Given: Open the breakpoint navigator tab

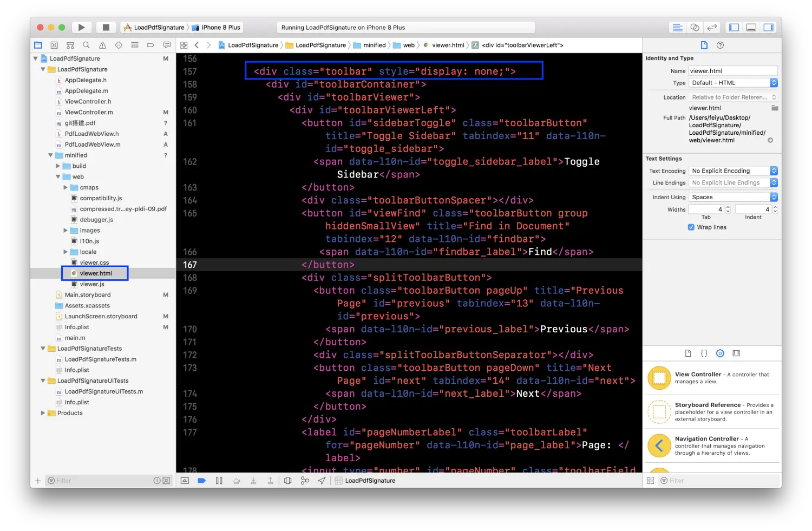Looking at the screenshot, I should click(x=150, y=45).
